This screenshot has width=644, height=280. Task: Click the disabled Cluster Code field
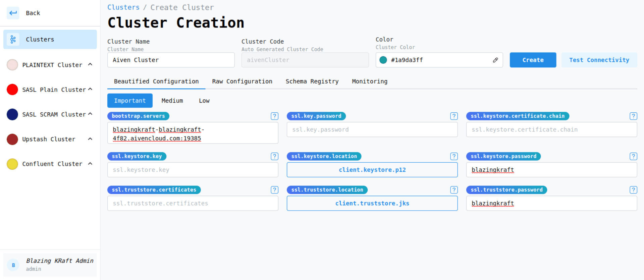pyautogui.click(x=305, y=60)
